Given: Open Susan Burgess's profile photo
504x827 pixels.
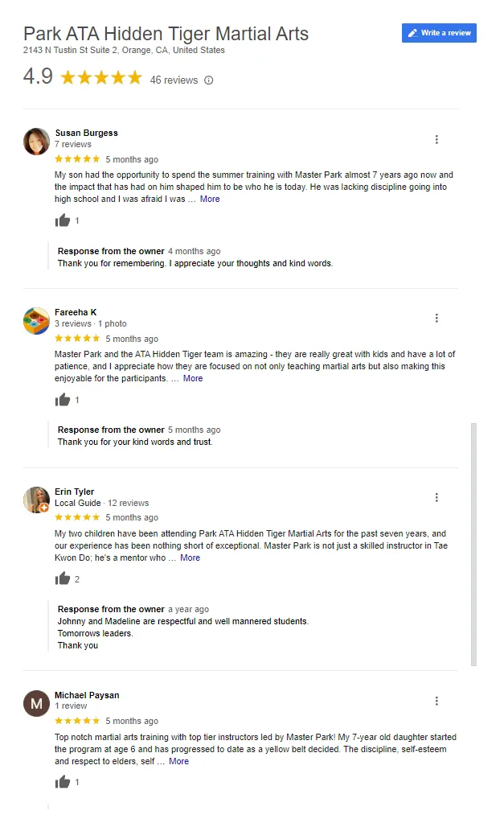Looking at the screenshot, I should coord(36,142).
